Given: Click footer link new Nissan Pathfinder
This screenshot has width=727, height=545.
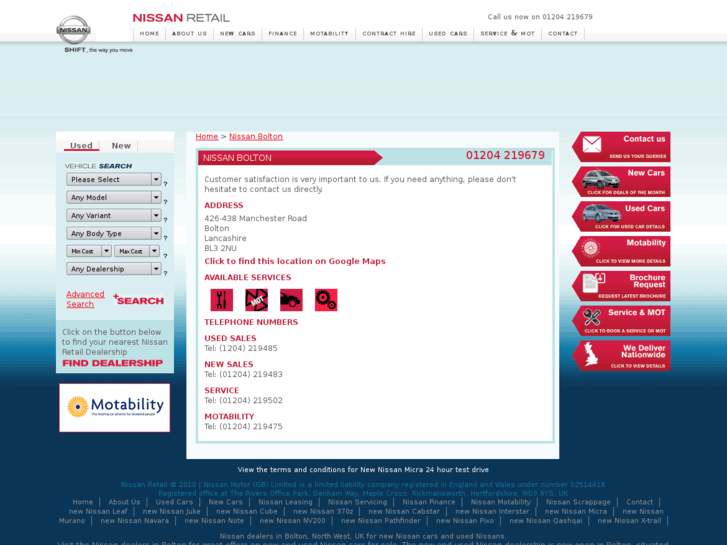Looking at the screenshot, I should click(x=381, y=520).
